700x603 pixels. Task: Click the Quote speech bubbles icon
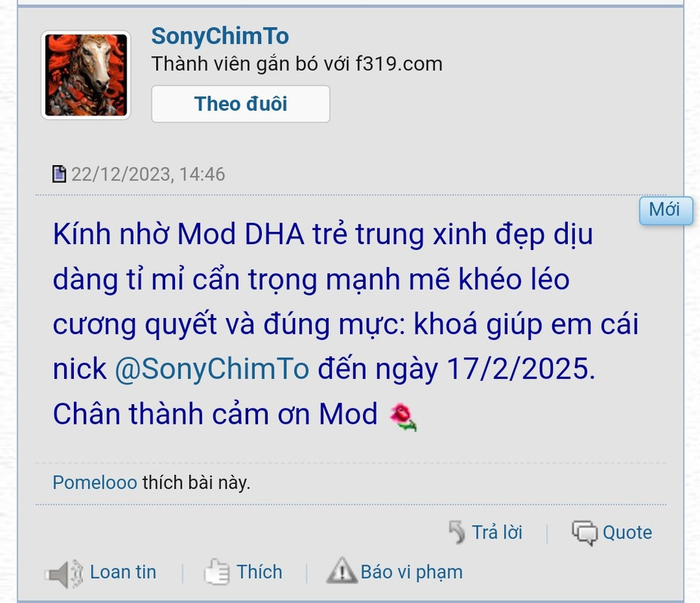coord(585,533)
